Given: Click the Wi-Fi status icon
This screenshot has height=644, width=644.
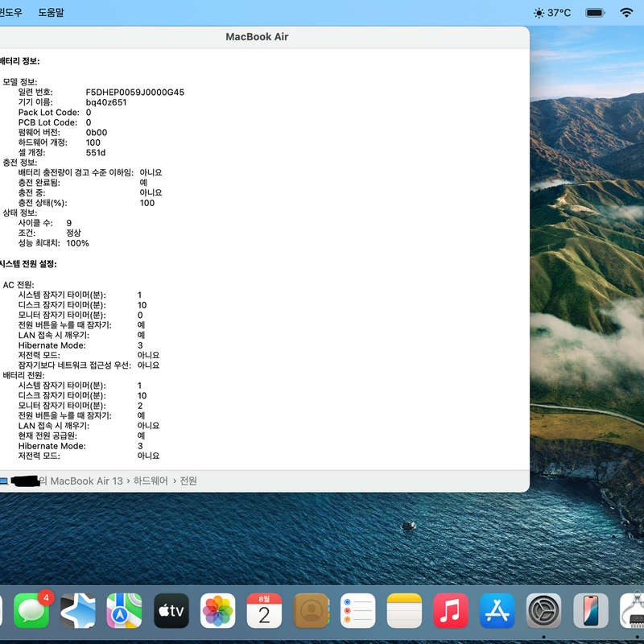Looking at the screenshot, I should pyautogui.click(x=626, y=13).
